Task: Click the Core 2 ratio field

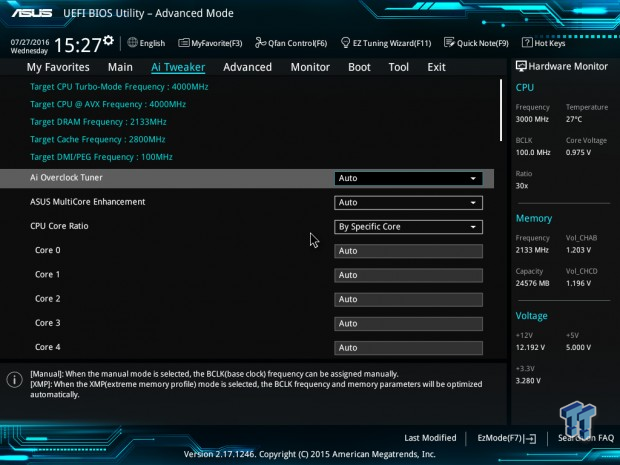Action: pos(408,299)
